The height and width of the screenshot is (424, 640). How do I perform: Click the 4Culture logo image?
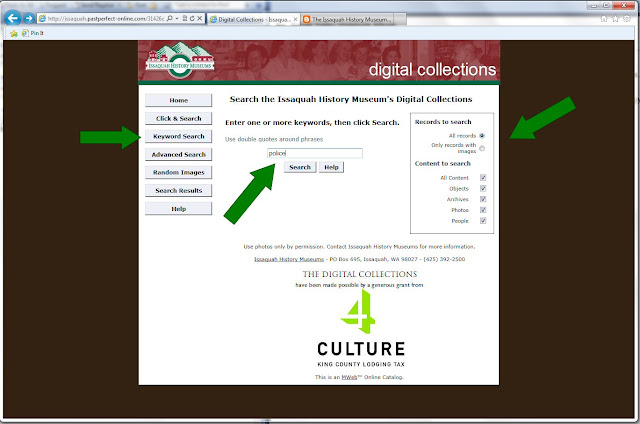361,329
